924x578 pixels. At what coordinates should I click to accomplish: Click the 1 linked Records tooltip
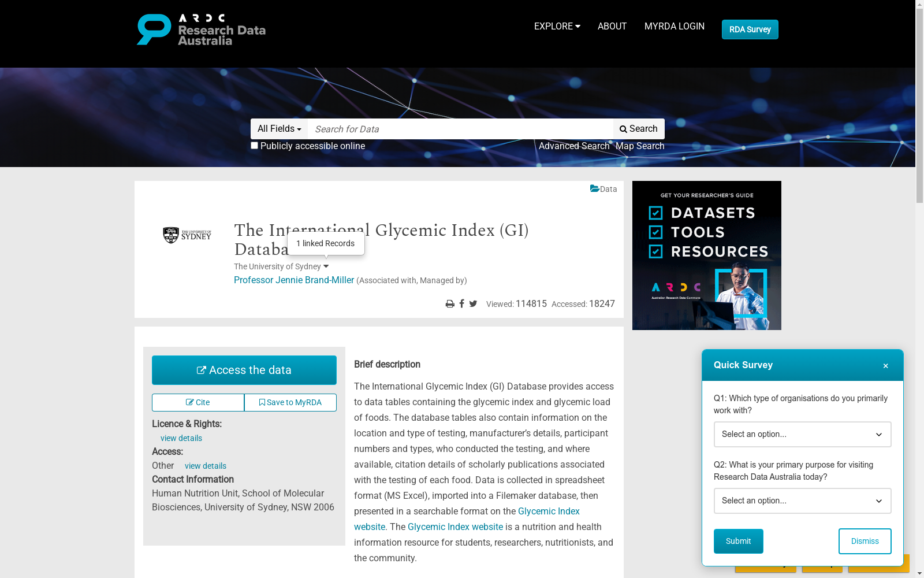tap(326, 243)
